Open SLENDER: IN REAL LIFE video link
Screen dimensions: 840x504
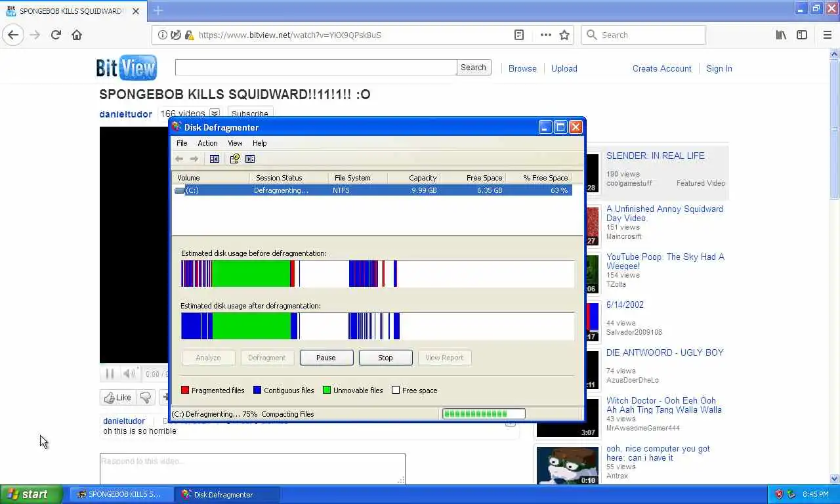click(x=655, y=156)
